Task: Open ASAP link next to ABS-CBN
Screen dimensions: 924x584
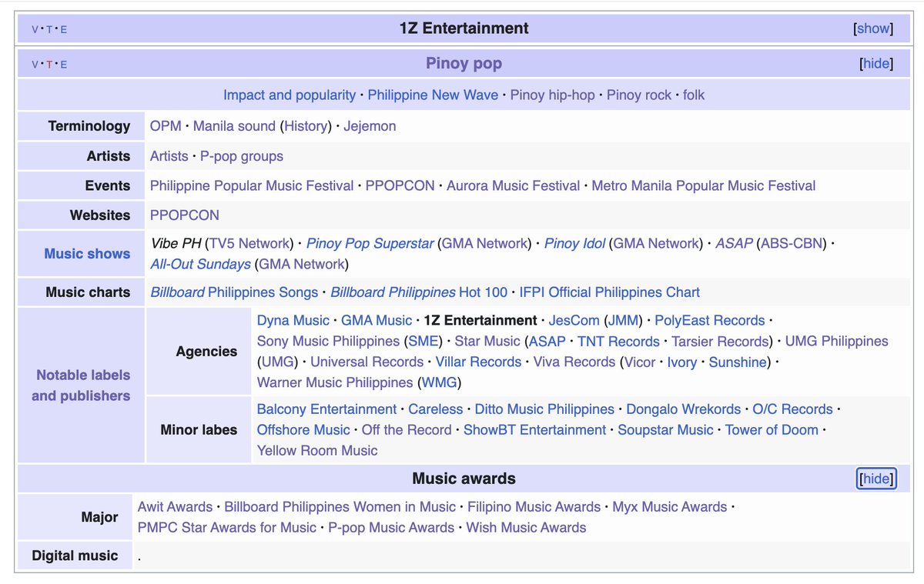Action: coord(734,244)
